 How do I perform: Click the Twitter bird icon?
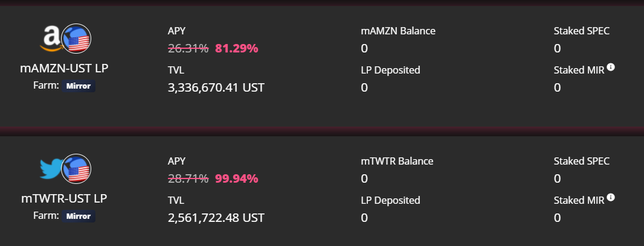[52, 168]
